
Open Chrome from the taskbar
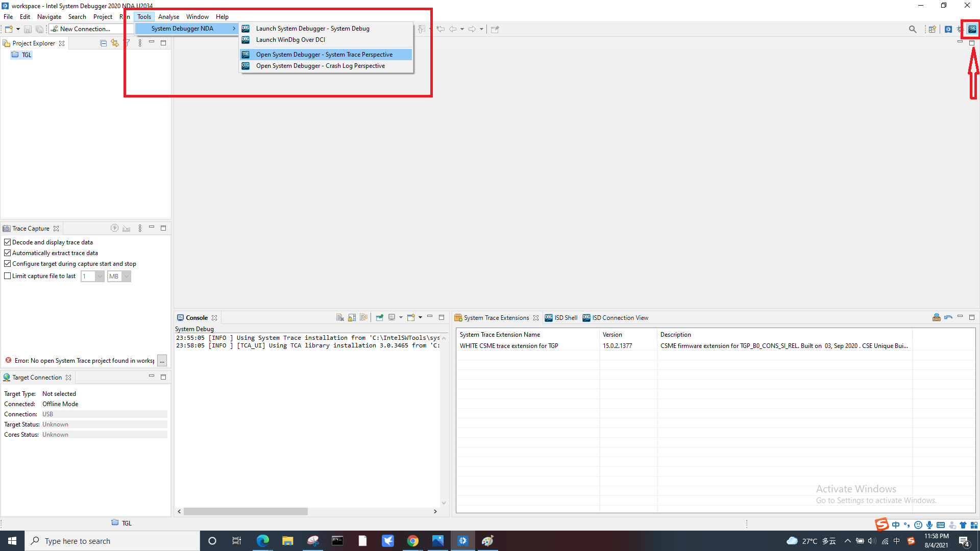click(412, 541)
